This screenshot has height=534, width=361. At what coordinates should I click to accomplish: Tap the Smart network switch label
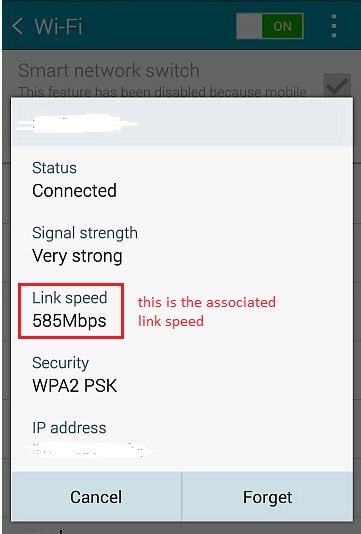click(109, 70)
